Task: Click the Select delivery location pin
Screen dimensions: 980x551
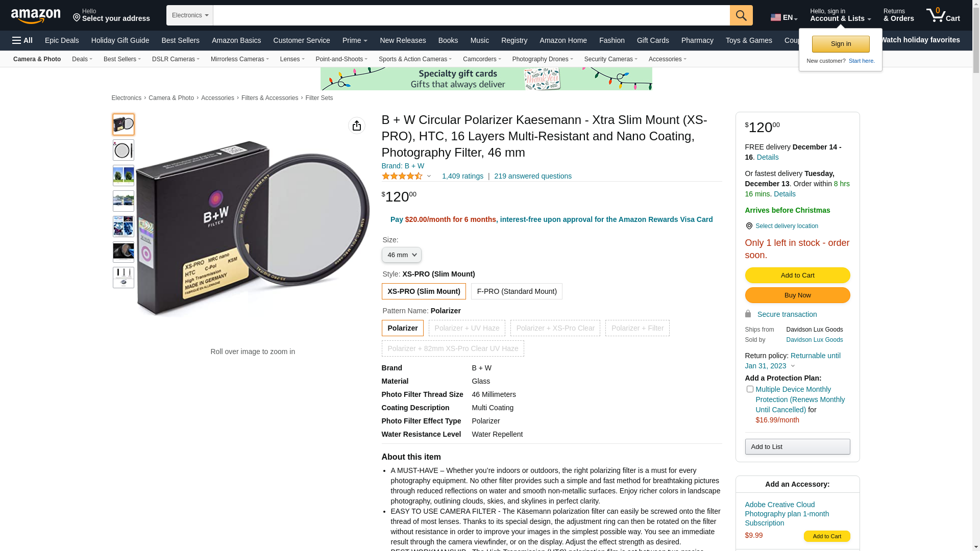Action: point(749,226)
